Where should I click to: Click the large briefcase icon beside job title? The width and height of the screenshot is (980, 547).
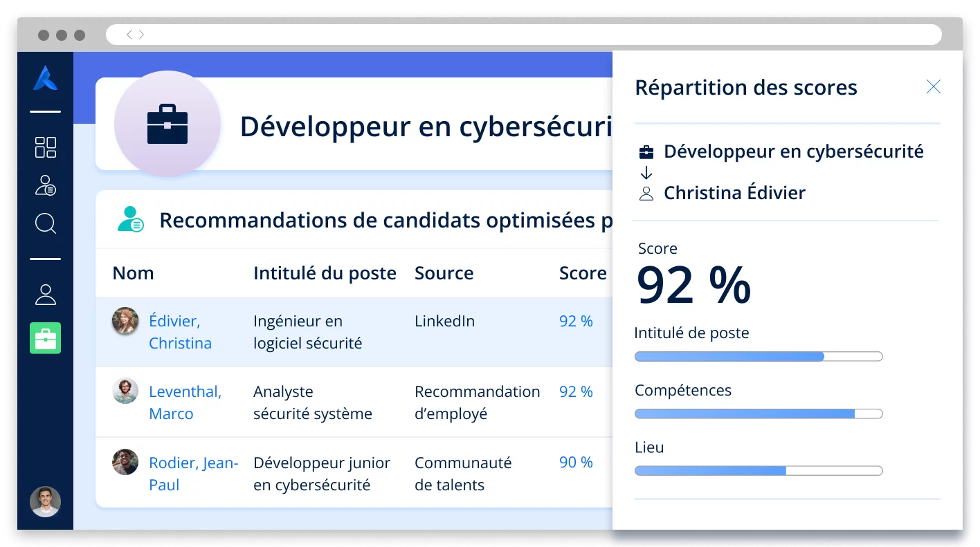click(x=167, y=124)
